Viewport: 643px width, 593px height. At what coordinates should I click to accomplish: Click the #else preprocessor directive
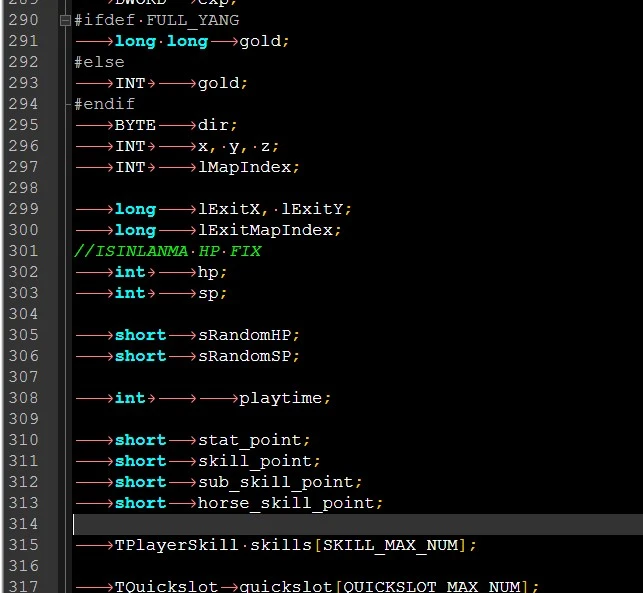[x=99, y=62]
